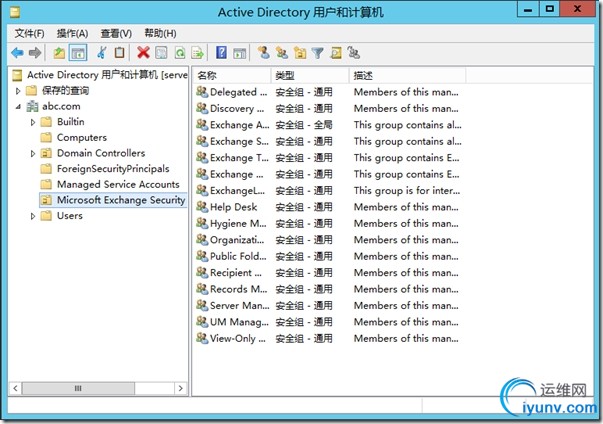Click the Back arrow toolbar icon

pyautogui.click(x=17, y=53)
